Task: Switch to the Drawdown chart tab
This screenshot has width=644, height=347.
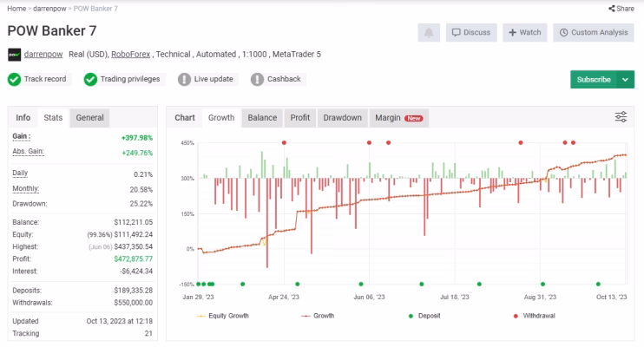Action: pos(342,118)
